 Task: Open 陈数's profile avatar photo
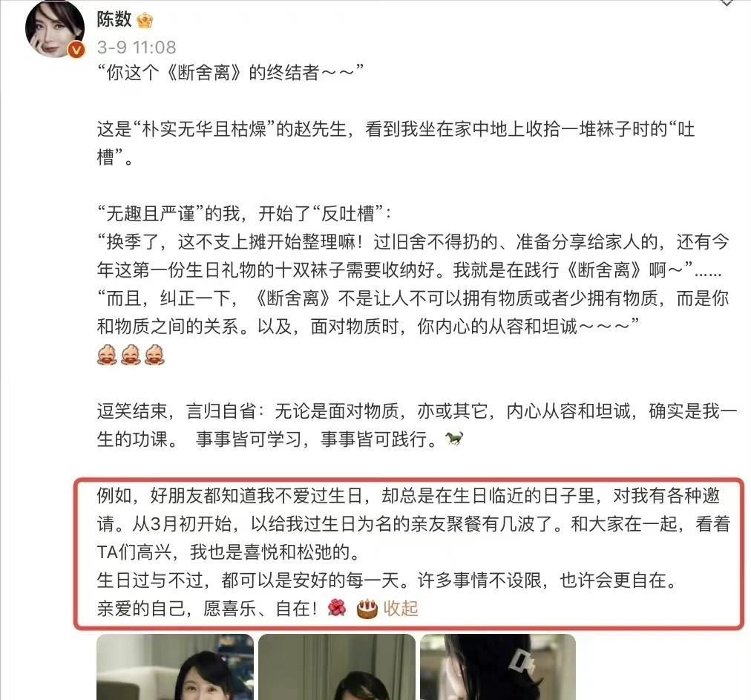[x=55, y=29]
